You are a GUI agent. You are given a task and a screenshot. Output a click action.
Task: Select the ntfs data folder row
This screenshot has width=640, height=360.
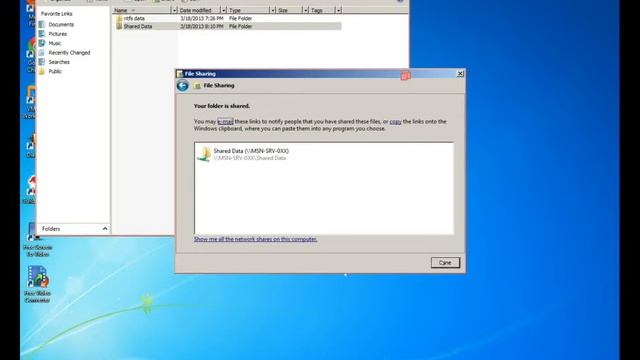click(x=227, y=18)
